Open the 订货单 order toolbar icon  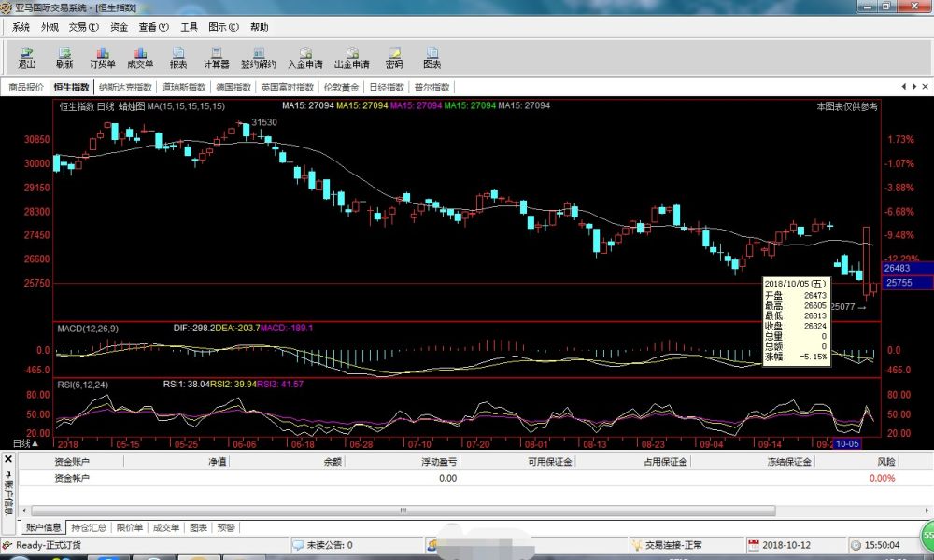[x=102, y=58]
